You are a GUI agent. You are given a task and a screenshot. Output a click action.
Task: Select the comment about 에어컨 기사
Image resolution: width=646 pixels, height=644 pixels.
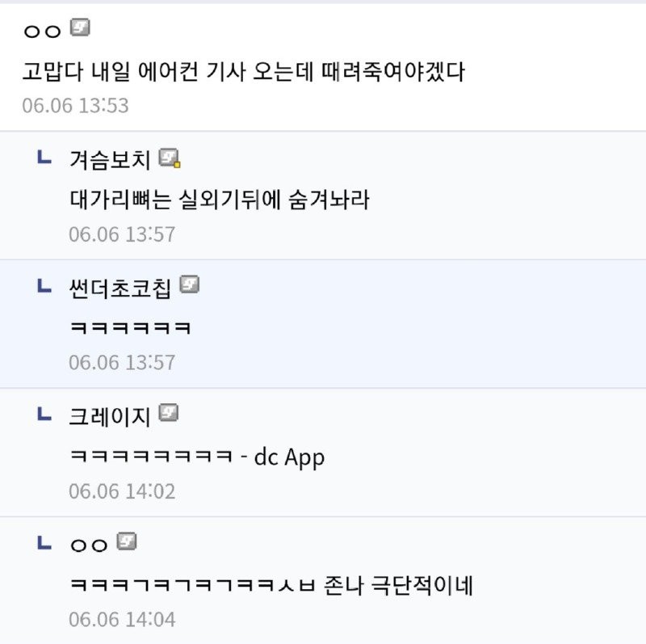pos(244,72)
